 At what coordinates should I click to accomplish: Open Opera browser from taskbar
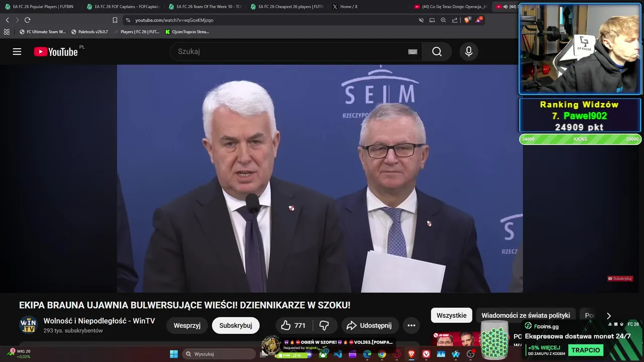point(396,354)
